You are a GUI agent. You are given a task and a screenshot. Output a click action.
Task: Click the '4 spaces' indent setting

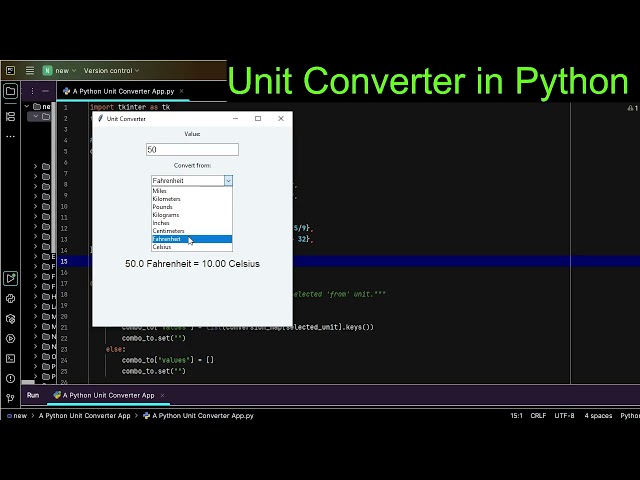tap(598, 416)
